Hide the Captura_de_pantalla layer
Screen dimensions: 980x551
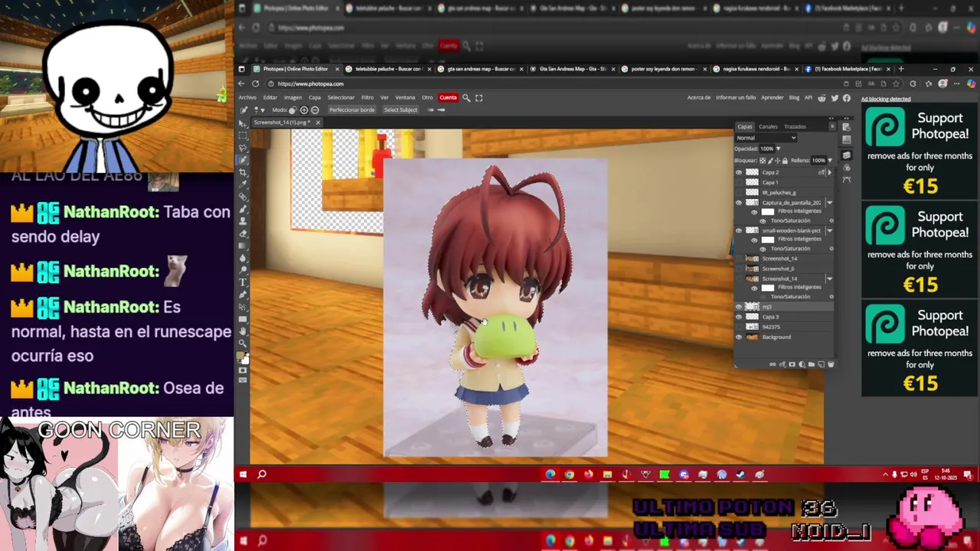click(x=739, y=203)
